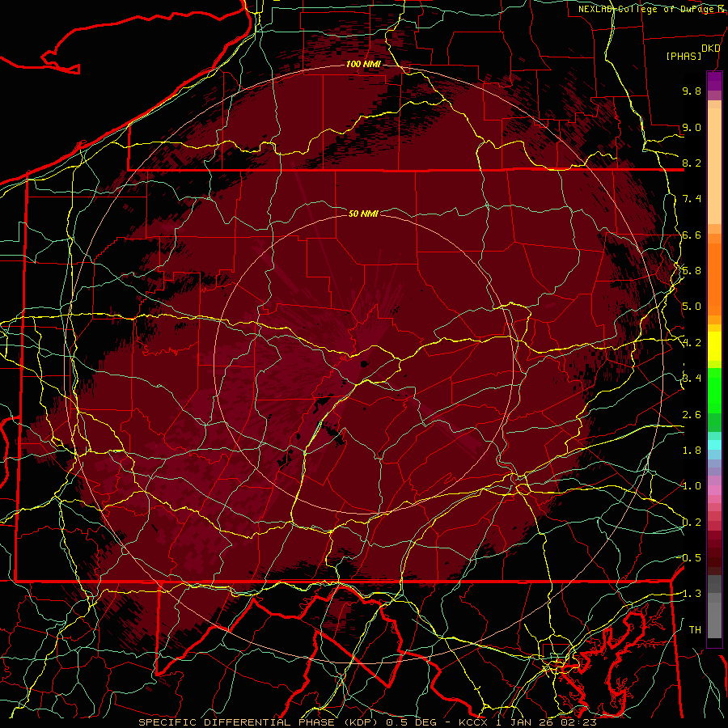Screen dimensions: 728x728
Task: Click the 8.2 legend value
Action: point(692,163)
